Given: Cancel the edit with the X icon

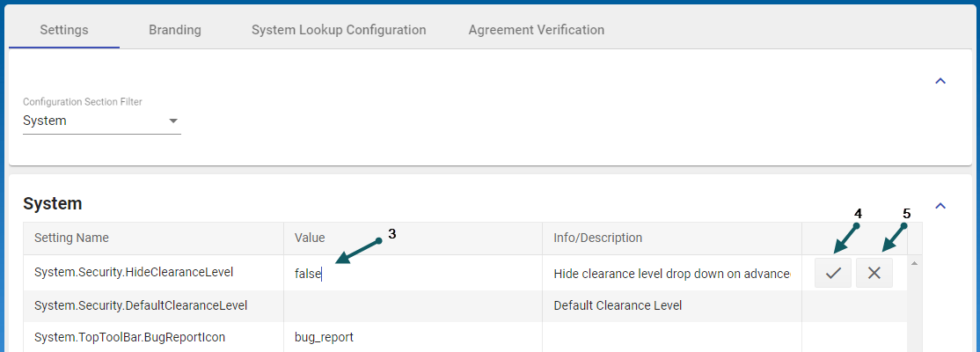Looking at the screenshot, I should (x=874, y=273).
